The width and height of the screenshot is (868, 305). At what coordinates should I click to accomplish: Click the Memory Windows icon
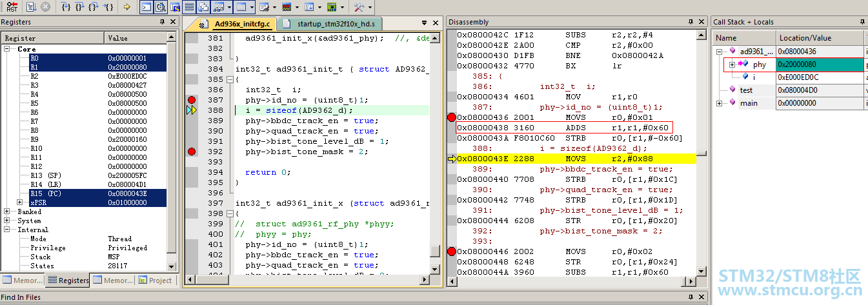pyautogui.click(x=241, y=7)
